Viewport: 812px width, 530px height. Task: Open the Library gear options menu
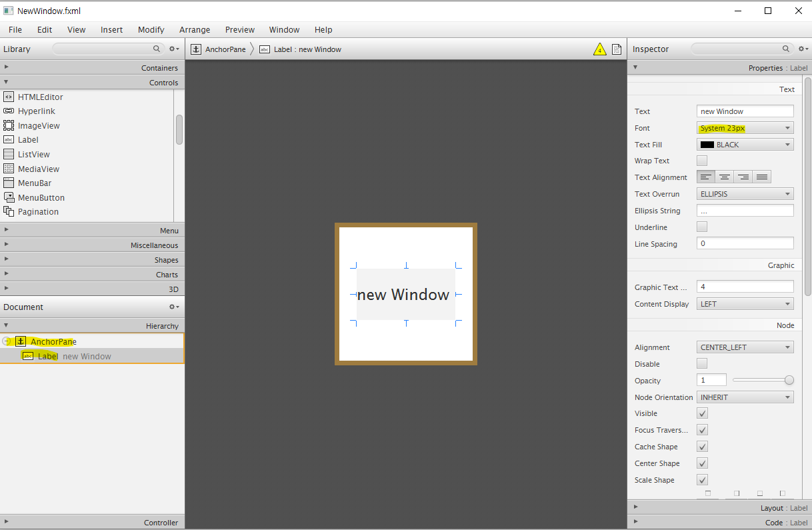[x=174, y=49]
